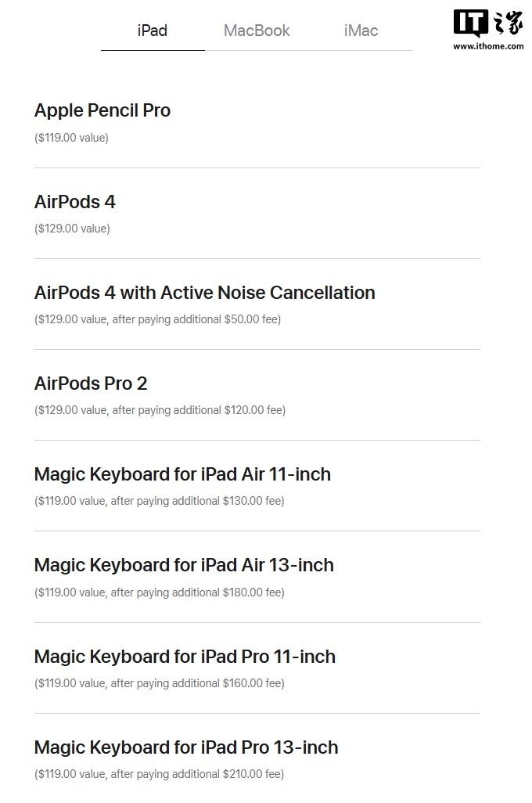The image size is (532, 803).
Task: Click the $129.00 value text under AirPods 4
Action: [72, 229]
